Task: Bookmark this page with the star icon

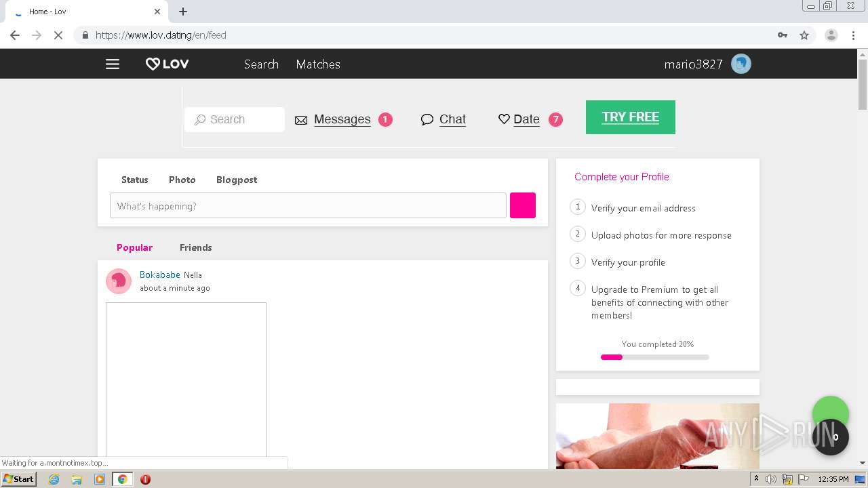Action: coord(804,35)
